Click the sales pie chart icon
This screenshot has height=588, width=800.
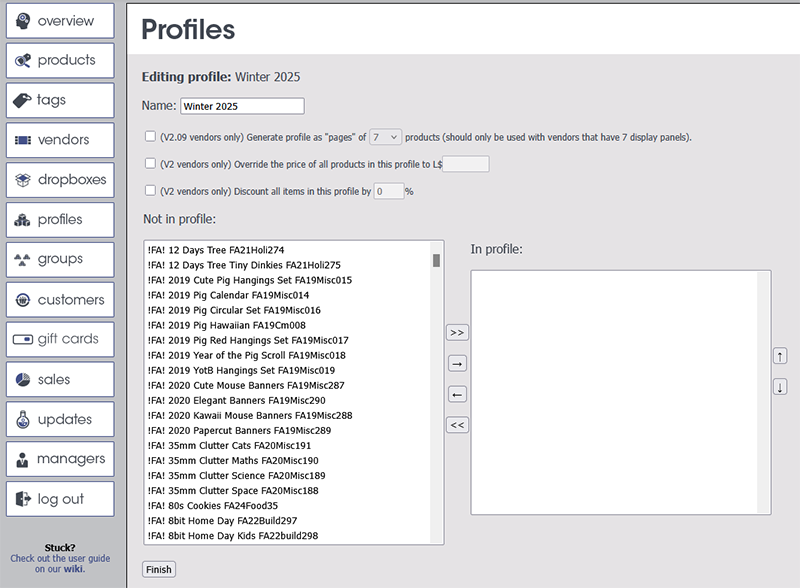point(23,379)
